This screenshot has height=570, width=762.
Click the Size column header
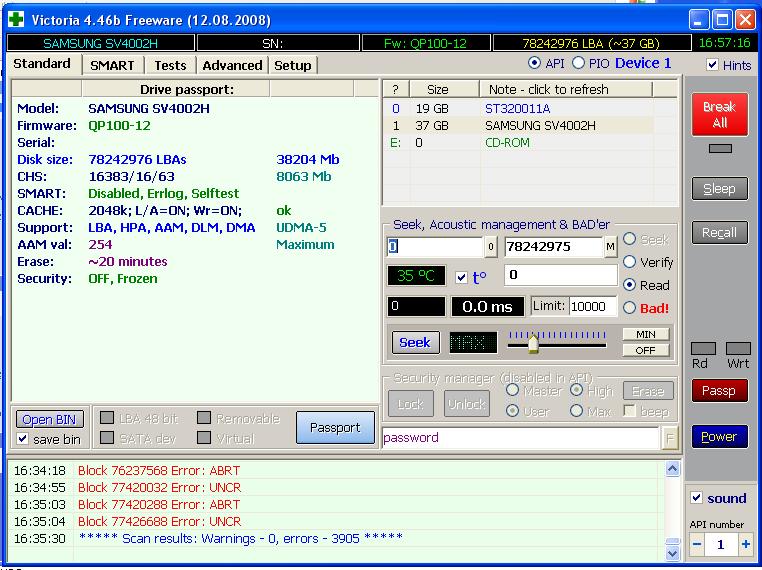point(445,89)
